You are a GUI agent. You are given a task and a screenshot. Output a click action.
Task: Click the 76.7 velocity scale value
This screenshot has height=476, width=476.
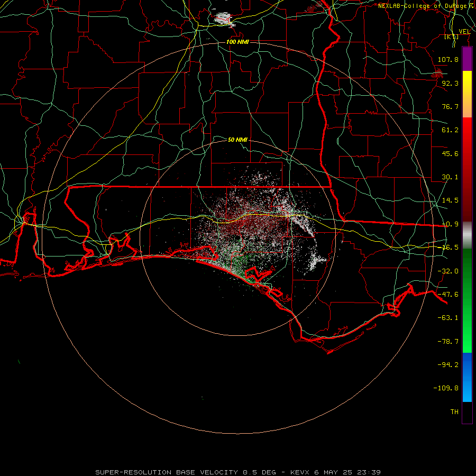tap(450, 106)
